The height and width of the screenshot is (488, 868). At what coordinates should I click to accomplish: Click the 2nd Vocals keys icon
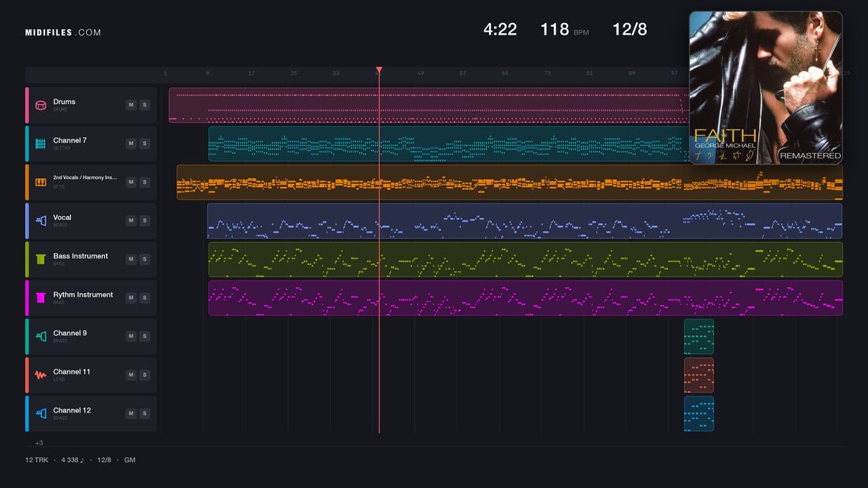[40, 182]
